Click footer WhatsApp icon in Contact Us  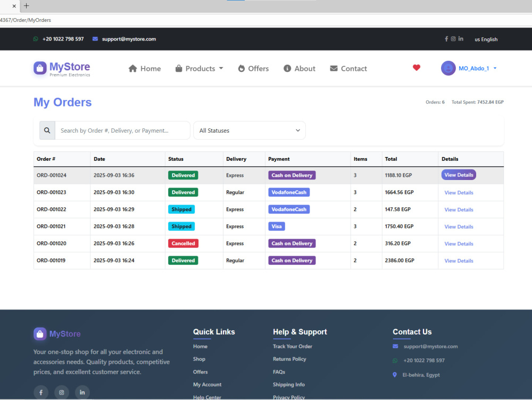coord(395,361)
